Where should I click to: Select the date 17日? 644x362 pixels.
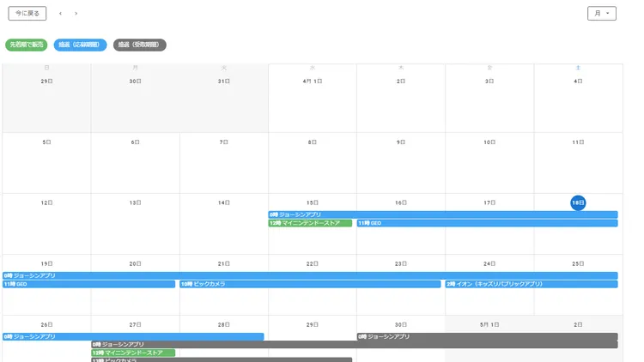[489, 202]
